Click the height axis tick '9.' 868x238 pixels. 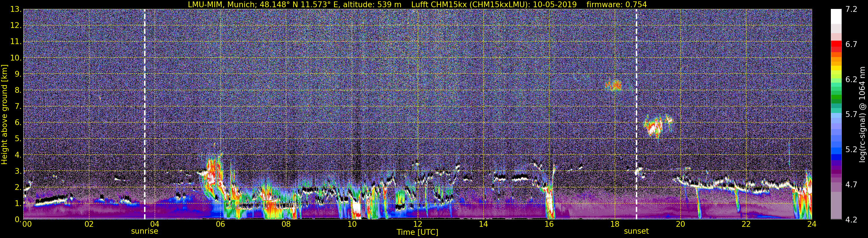pyautogui.click(x=18, y=74)
